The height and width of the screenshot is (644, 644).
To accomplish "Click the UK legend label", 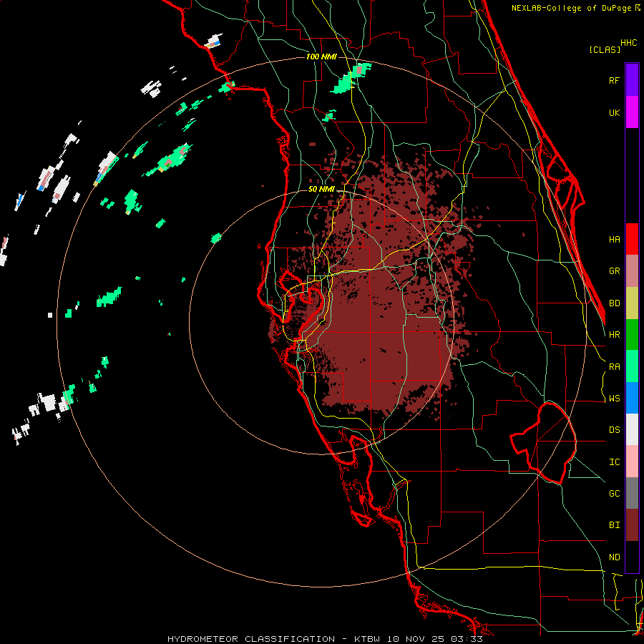I will [x=614, y=112].
